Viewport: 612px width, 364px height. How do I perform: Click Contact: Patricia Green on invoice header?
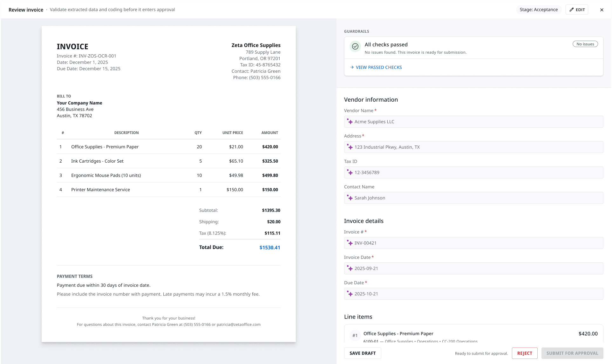tap(256, 71)
